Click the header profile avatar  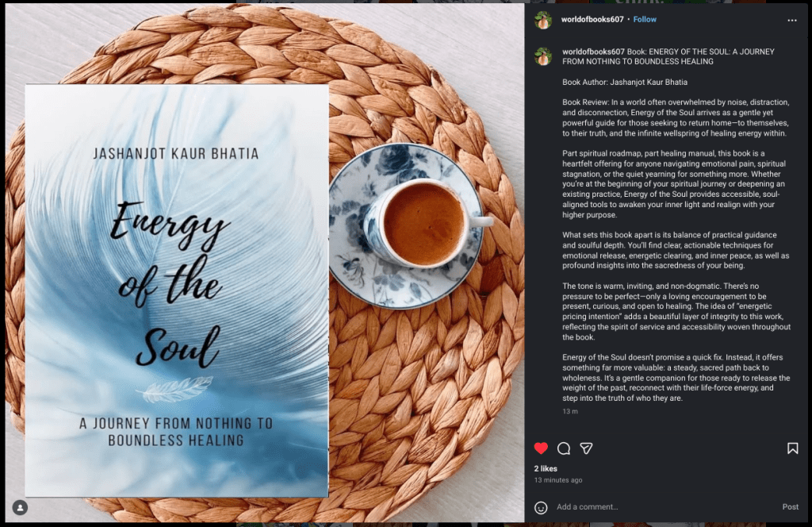[543, 20]
